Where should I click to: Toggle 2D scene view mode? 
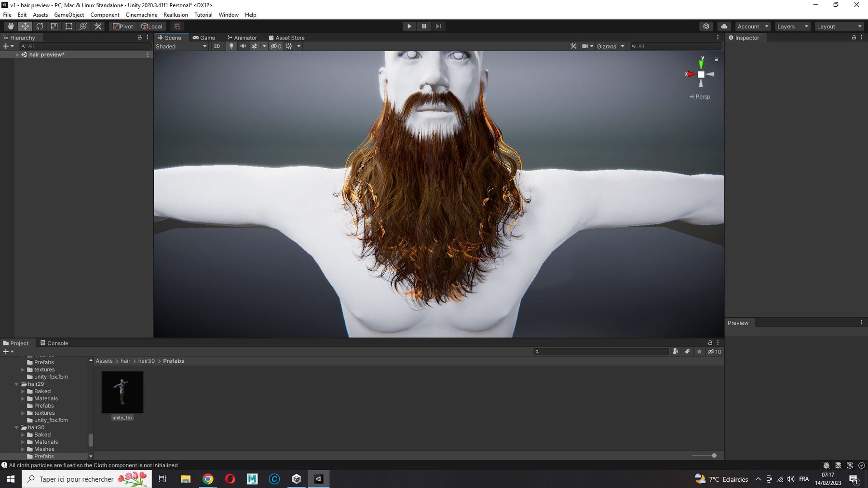click(x=217, y=46)
